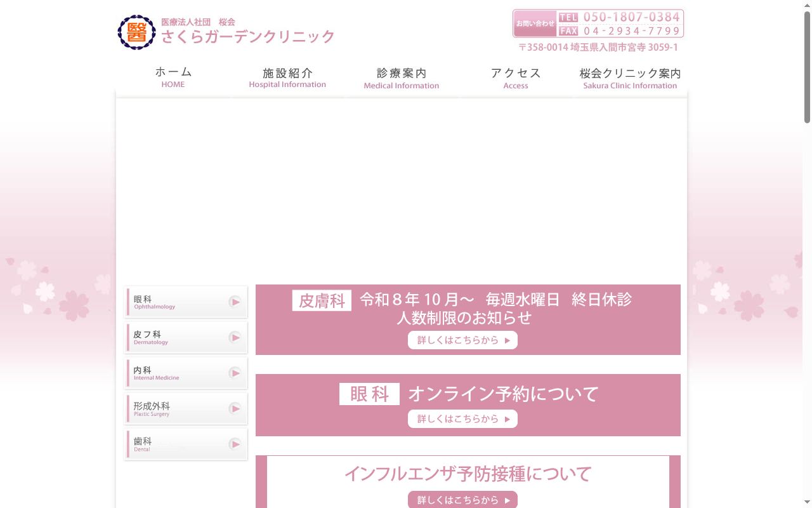The width and height of the screenshot is (812, 508).
Task: Click the Sakura Garden Clinic logo emblem
Action: tap(136, 32)
